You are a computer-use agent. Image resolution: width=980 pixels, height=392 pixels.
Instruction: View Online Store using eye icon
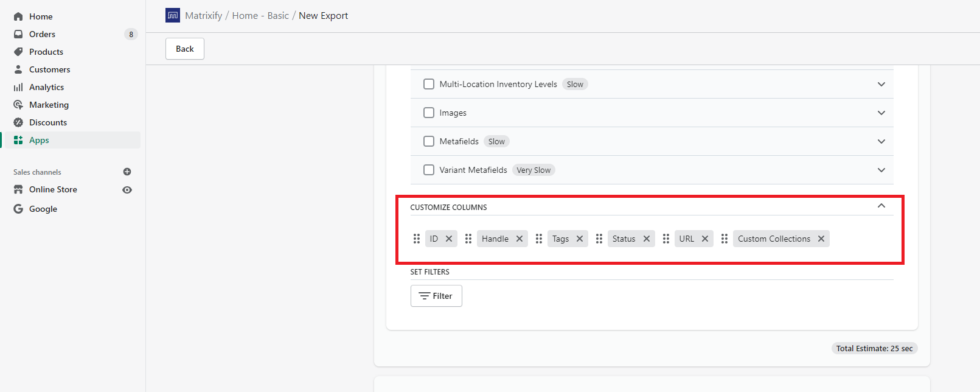click(x=127, y=190)
